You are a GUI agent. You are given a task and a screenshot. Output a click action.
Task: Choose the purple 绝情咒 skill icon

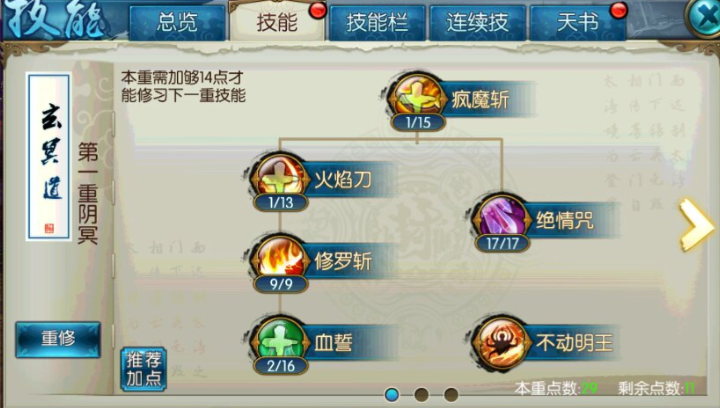click(501, 217)
